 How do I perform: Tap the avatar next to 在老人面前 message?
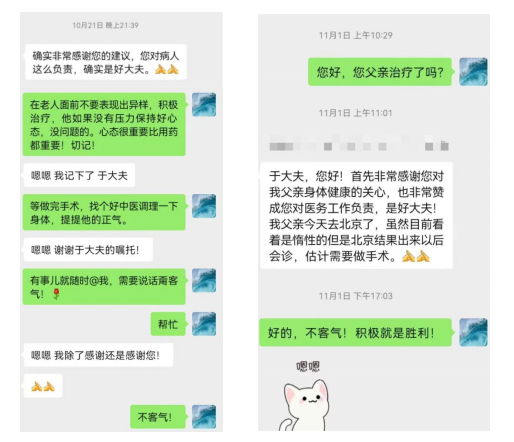204,105
